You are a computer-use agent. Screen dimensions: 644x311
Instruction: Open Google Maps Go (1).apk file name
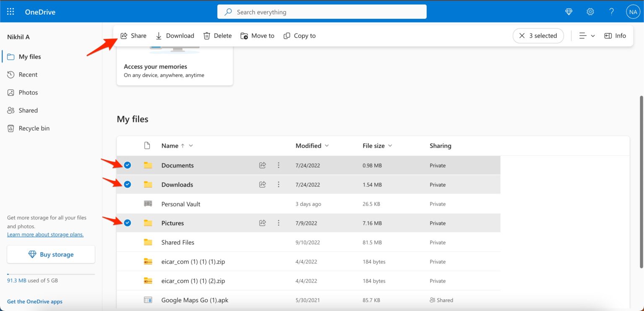(195, 300)
